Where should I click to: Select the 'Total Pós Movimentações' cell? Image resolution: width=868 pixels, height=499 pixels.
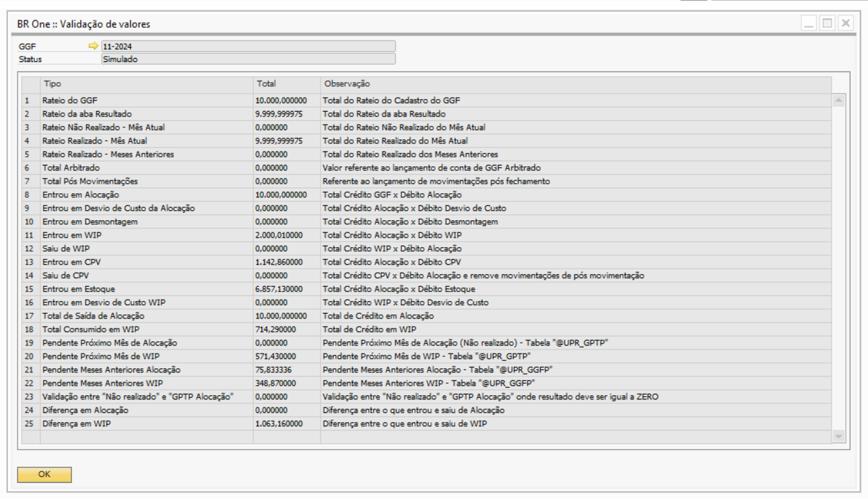(147, 181)
